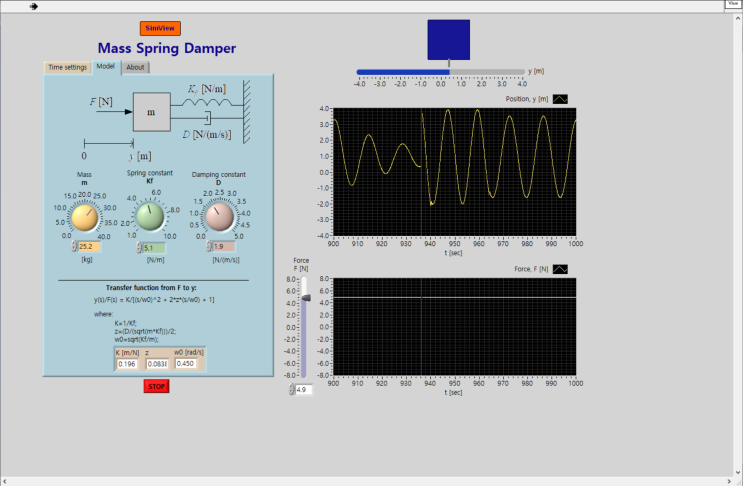
Task: Click the stepper beside force value 4.9
Action: (x=292, y=389)
